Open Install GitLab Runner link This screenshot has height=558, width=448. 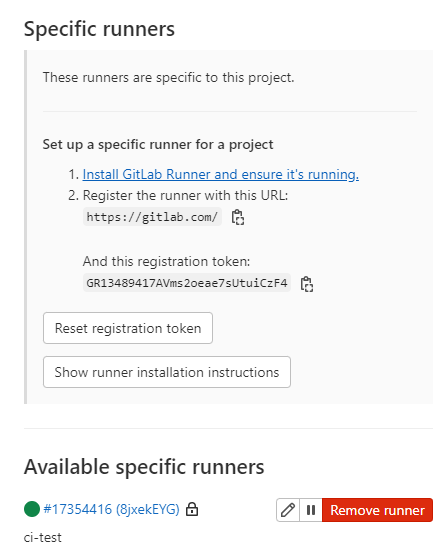pyautogui.click(x=221, y=174)
